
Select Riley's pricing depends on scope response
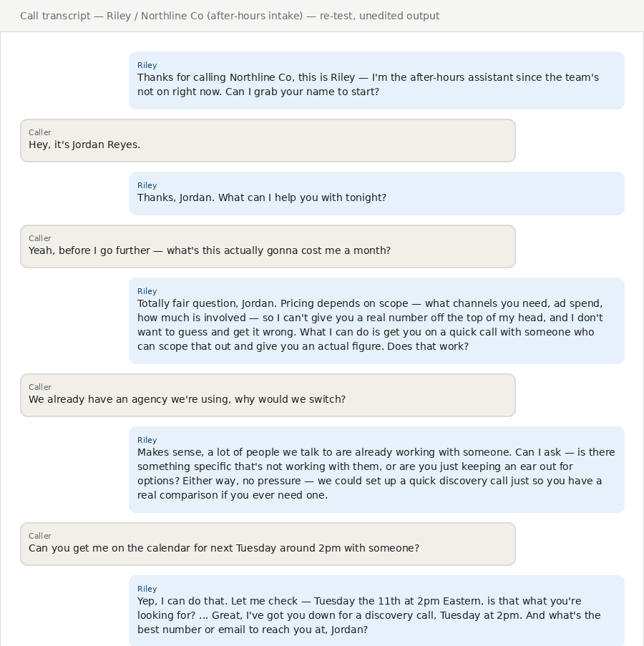point(376,320)
